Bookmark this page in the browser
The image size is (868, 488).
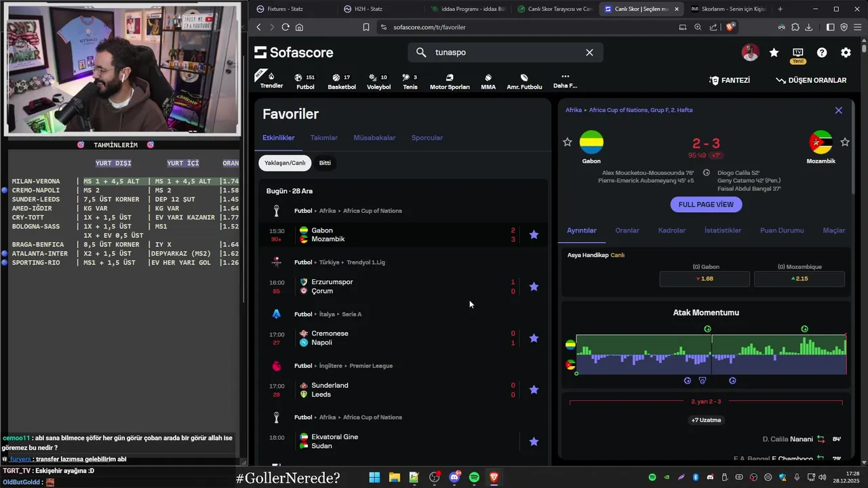pos(366,27)
